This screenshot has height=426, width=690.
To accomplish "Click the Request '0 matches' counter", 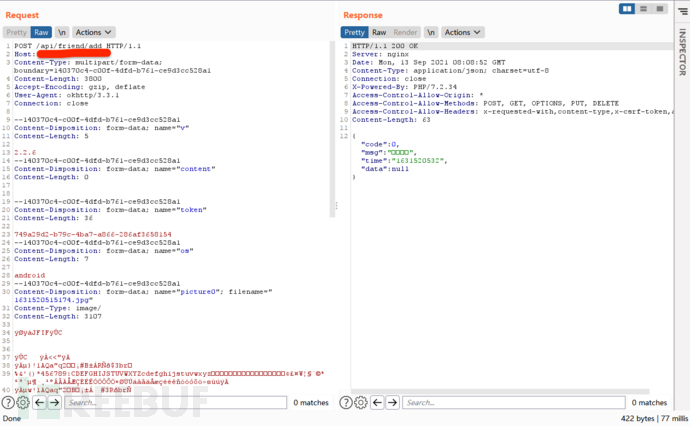I will coord(311,402).
